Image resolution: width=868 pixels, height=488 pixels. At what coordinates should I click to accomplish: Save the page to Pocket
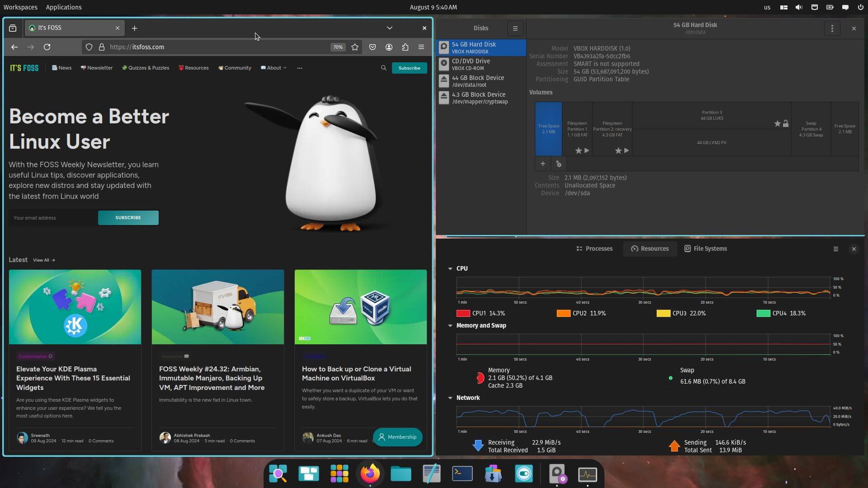coord(372,47)
